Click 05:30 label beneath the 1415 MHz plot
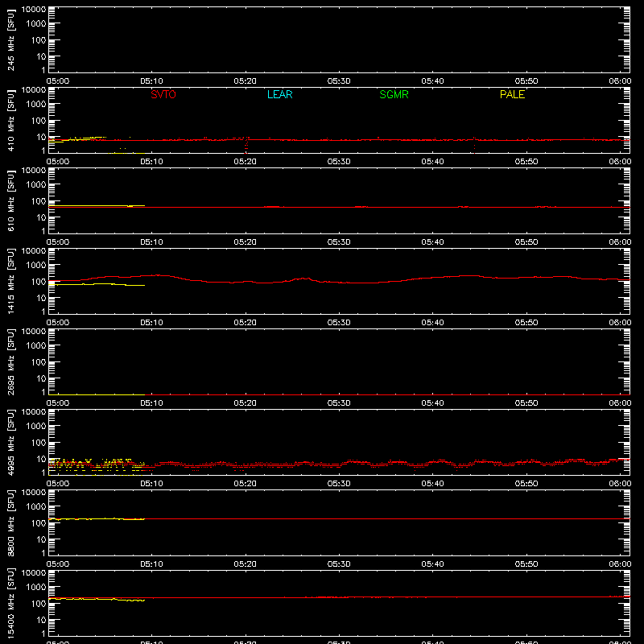 [x=339, y=323]
